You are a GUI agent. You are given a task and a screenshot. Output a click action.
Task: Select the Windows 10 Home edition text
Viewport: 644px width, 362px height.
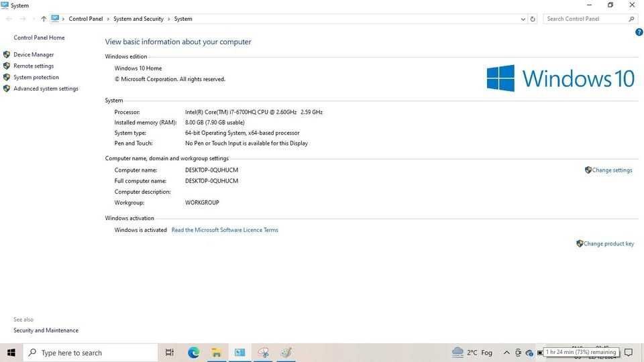pyautogui.click(x=138, y=68)
